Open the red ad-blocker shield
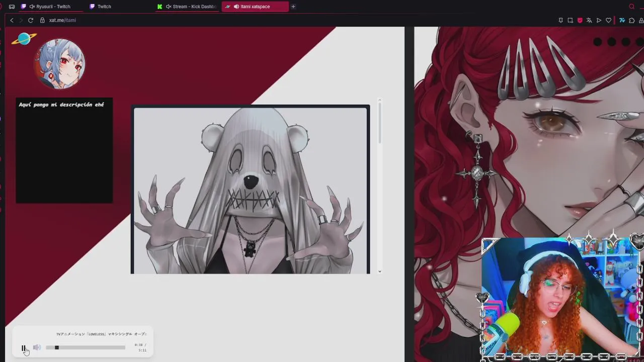The width and height of the screenshot is (644, 362). click(580, 20)
